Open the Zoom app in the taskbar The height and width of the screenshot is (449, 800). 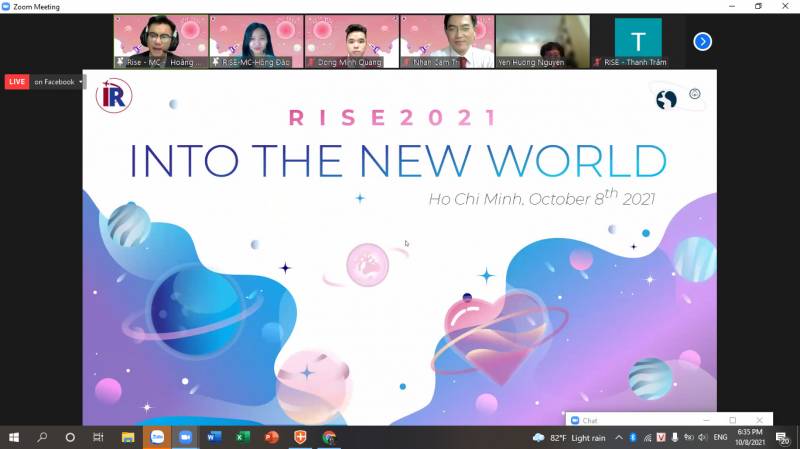click(x=185, y=437)
